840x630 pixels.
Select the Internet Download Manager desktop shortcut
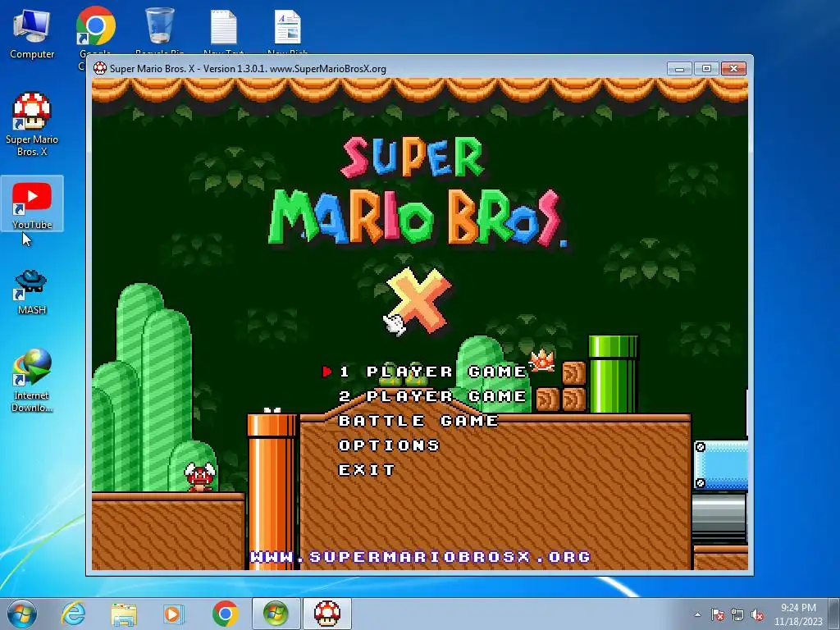pos(32,381)
